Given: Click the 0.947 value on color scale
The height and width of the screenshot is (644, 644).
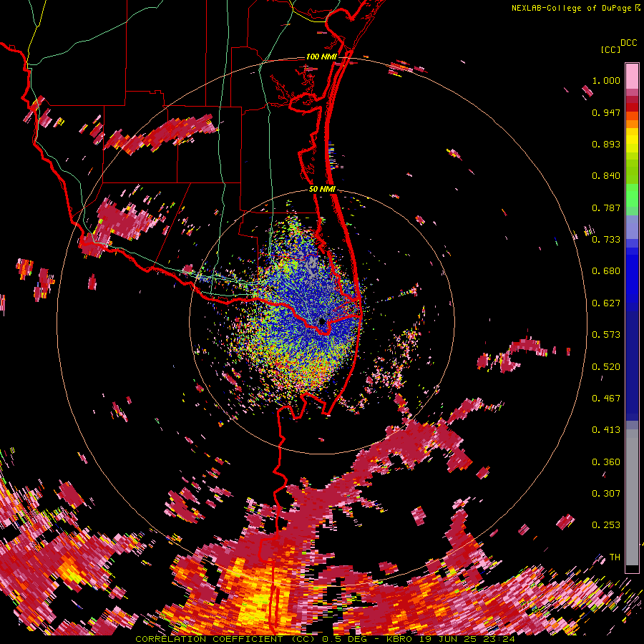Looking at the screenshot, I should pyautogui.click(x=606, y=112).
